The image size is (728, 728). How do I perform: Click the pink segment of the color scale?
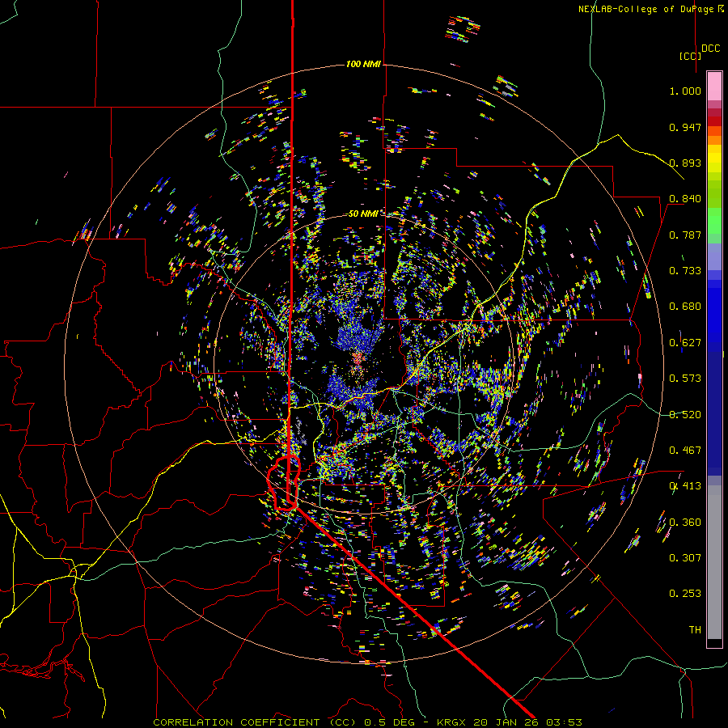714,87
